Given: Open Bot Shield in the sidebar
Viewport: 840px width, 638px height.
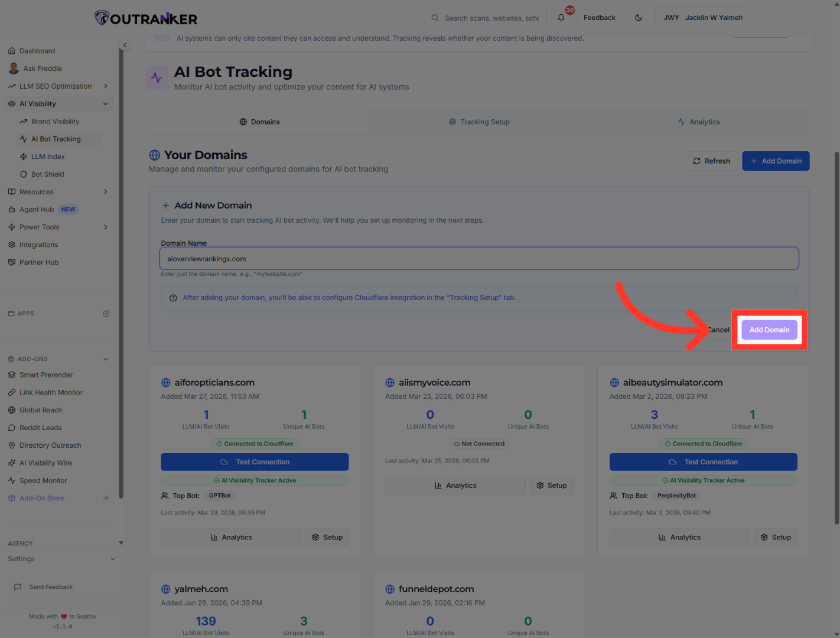Looking at the screenshot, I should [47, 174].
